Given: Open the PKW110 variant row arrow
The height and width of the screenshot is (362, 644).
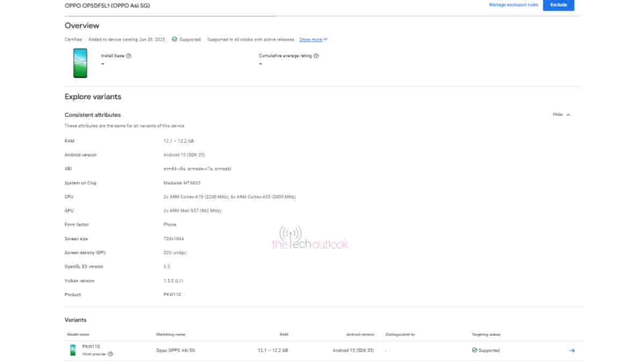Looking at the screenshot, I should (572, 350).
